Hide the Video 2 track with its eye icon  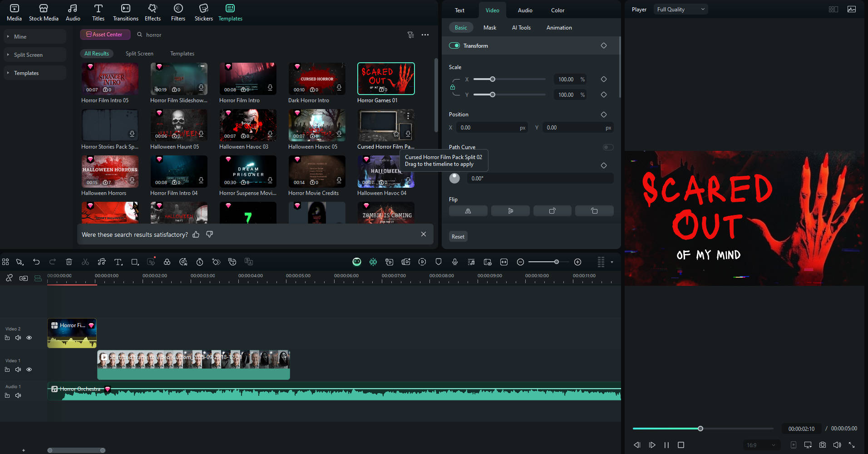tap(29, 338)
